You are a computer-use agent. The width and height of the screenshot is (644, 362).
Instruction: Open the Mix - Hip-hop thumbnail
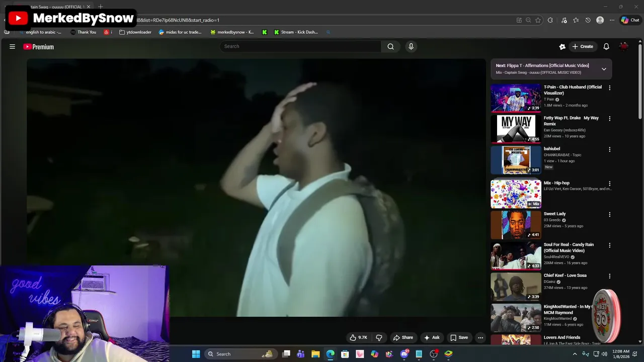516,194
